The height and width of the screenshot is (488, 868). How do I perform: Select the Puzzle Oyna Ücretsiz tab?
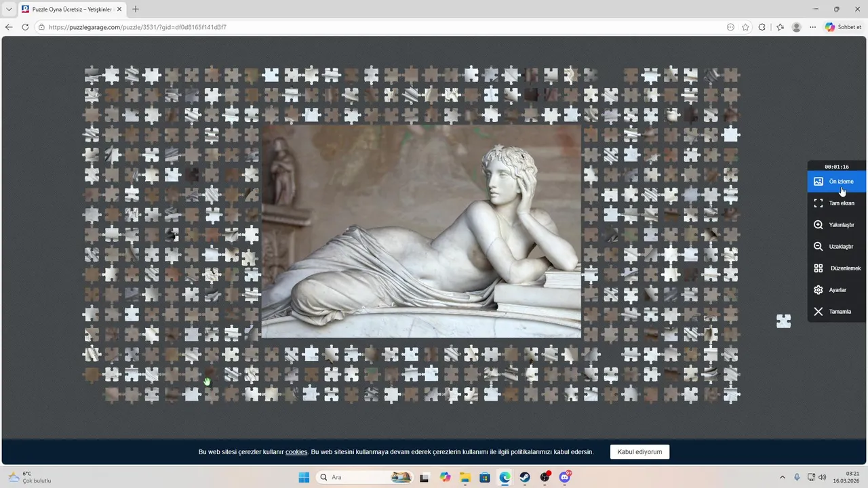click(x=71, y=9)
